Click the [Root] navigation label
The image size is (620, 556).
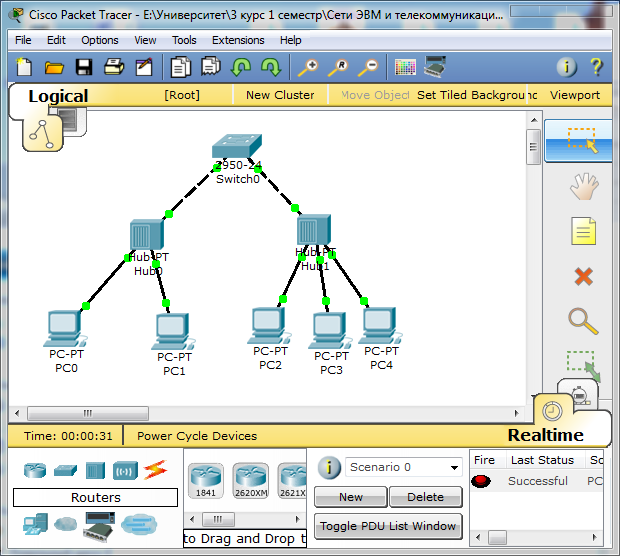point(182,95)
